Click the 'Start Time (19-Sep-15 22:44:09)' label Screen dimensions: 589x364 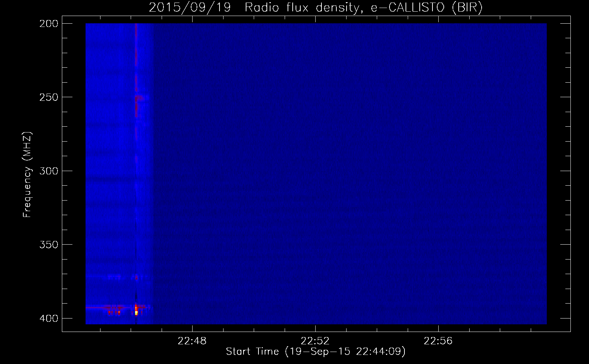point(316,352)
